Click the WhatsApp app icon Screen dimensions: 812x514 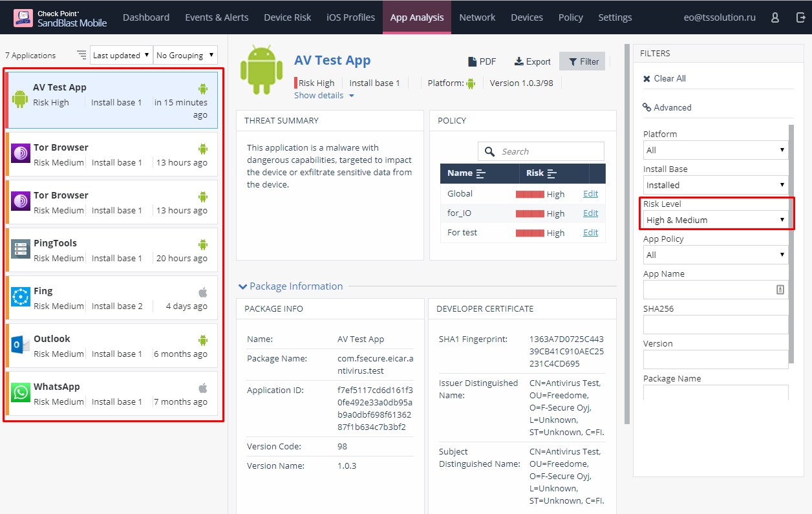coord(21,392)
